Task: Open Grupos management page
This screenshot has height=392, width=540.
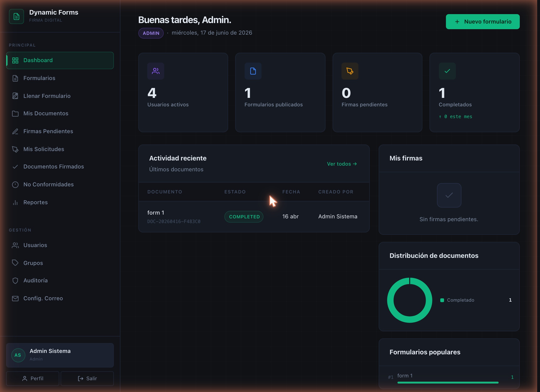Action: [60, 263]
